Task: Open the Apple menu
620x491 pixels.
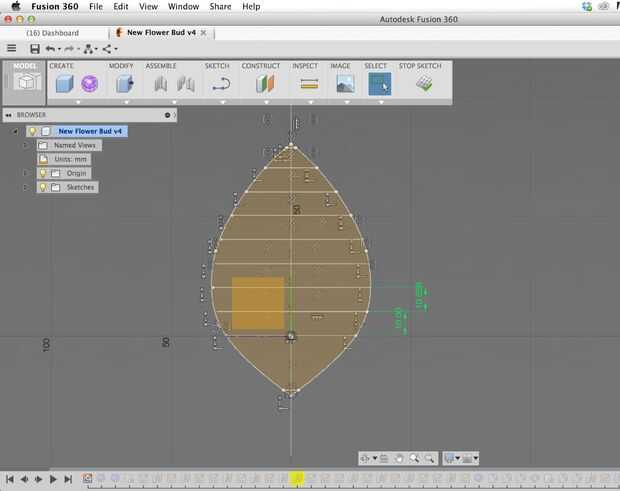Action: coord(16,6)
